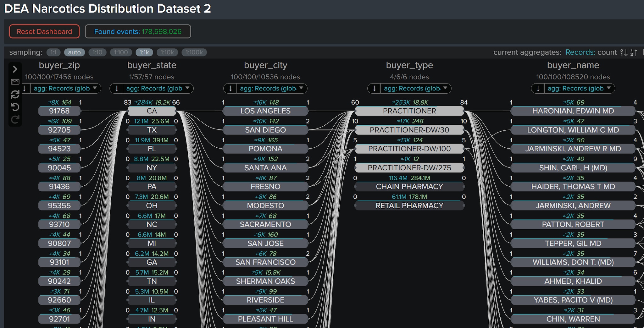Click the buyer_zip column header
Viewport: 644px width, 328px height.
pos(59,65)
